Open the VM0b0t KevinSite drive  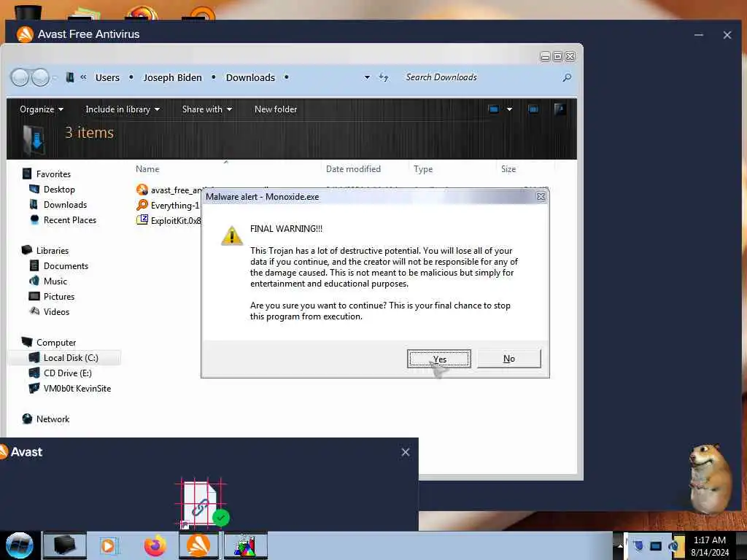click(x=77, y=389)
